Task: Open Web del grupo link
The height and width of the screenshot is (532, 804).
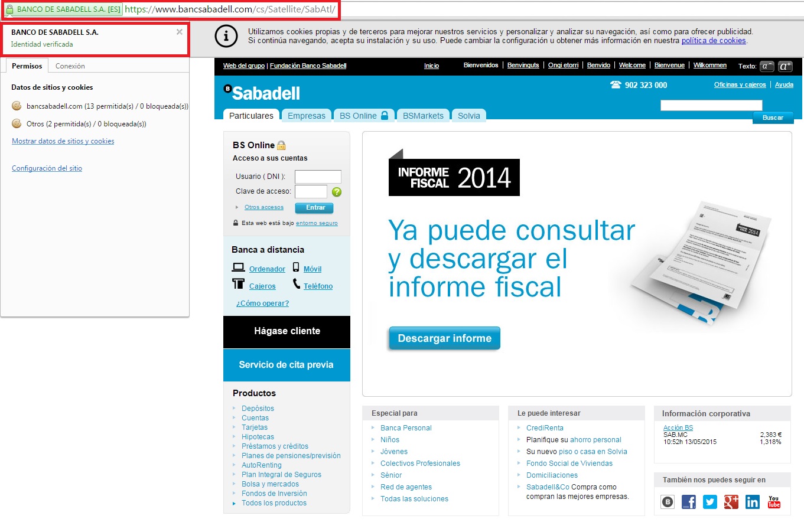Action: 244,66
